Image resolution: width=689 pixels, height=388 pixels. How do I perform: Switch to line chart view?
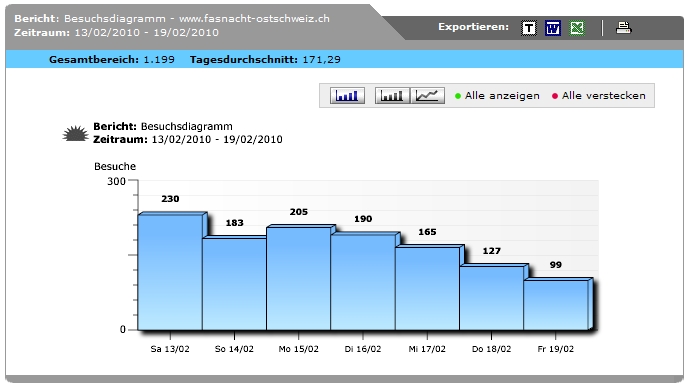tap(427, 95)
